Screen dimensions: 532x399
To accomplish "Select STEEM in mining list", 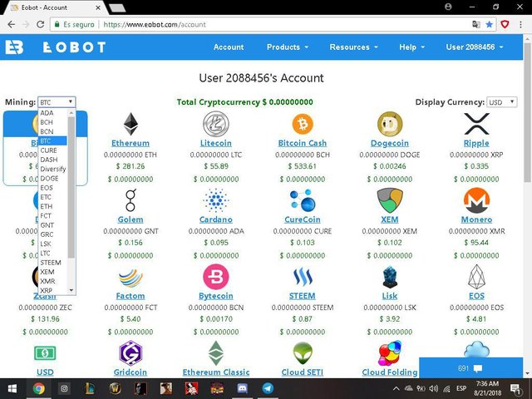I will [53, 263].
